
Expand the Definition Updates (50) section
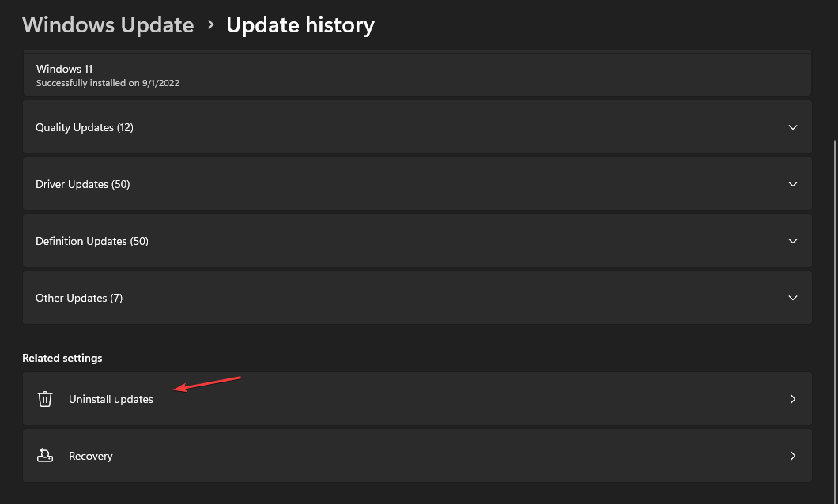click(x=417, y=241)
